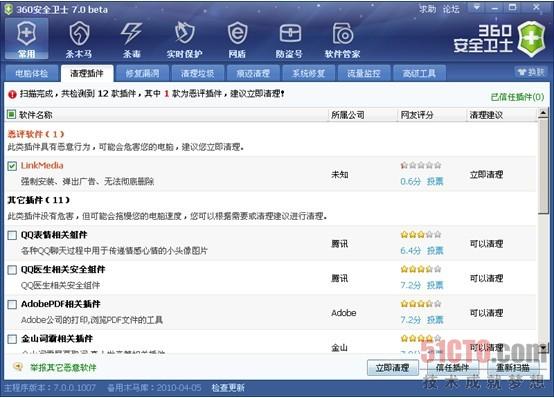Click the plugin list scrollbar up arrow
The height and width of the screenshot is (398, 554).
click(543, 113)
